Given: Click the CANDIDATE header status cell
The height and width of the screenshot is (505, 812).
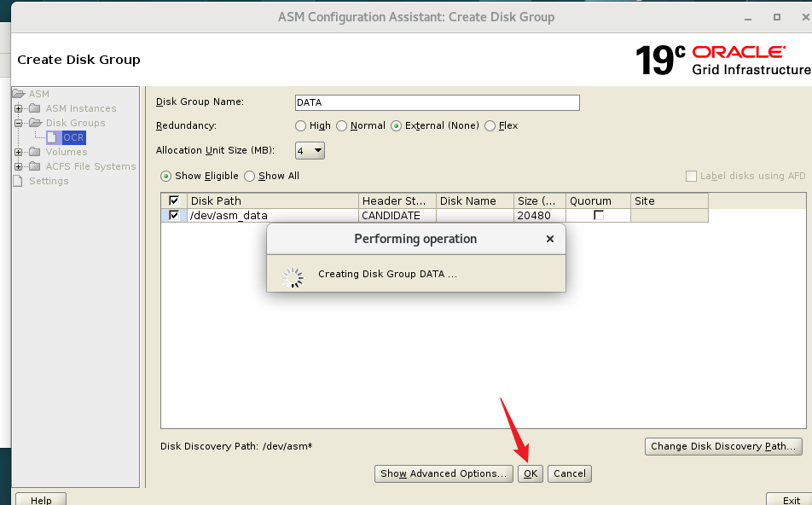Looking at the screenshot, I should 397,216.
